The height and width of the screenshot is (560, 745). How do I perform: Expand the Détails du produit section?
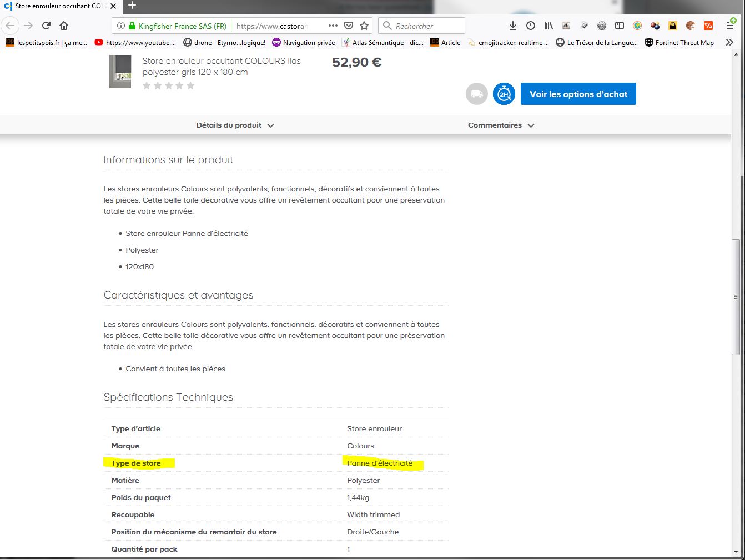[235, 125]
